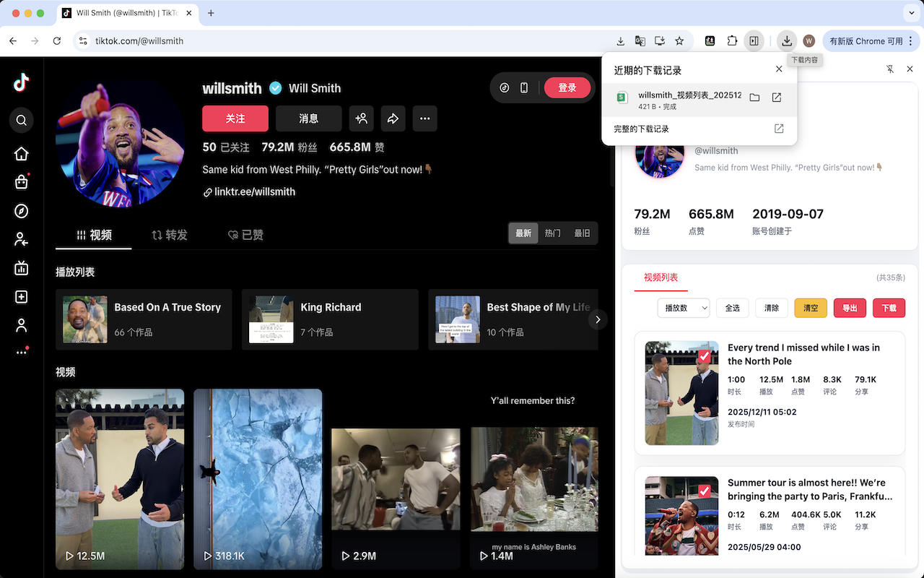Select the 最新 sort option
The width and height of the screenshot is (924, 578).
[x=523, y=233]
